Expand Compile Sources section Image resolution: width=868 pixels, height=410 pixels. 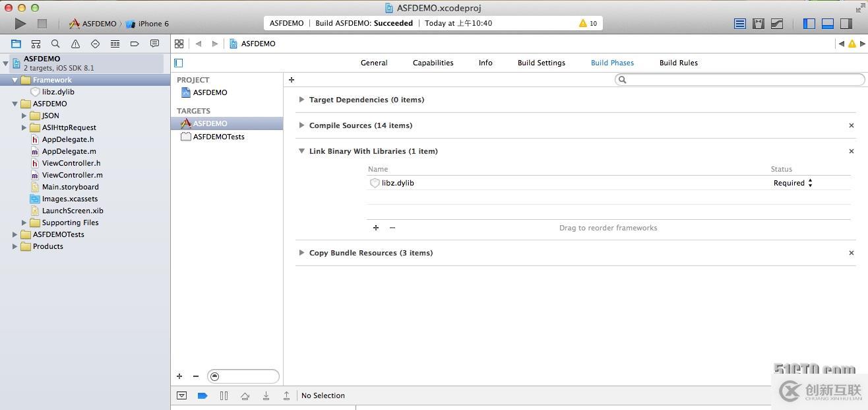pyautogui.click(x=301, y=125)
